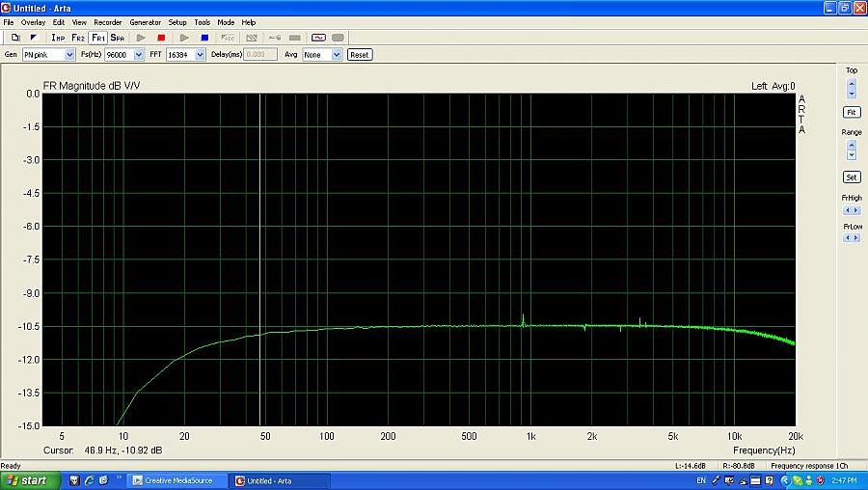Click the FrHigh right arrow
Screen dimensions: 868x490
[855, 210]
